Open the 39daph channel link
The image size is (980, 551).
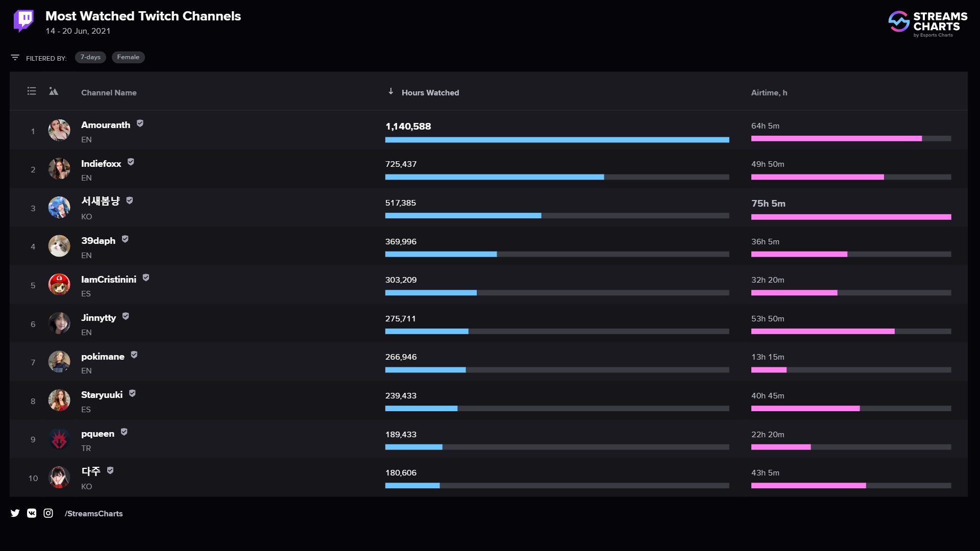(98, 241)
